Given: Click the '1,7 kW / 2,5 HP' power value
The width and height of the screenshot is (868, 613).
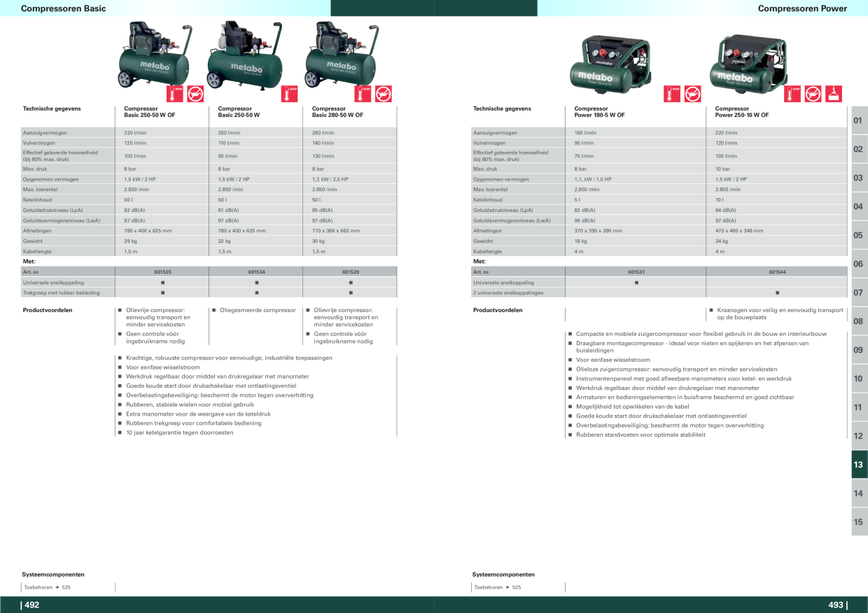Looking at the screenshot, I should coord(330,179).
